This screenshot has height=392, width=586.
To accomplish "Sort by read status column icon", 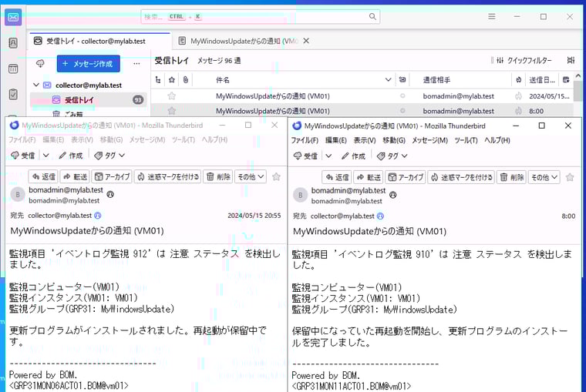I will [x=402, y=79].
